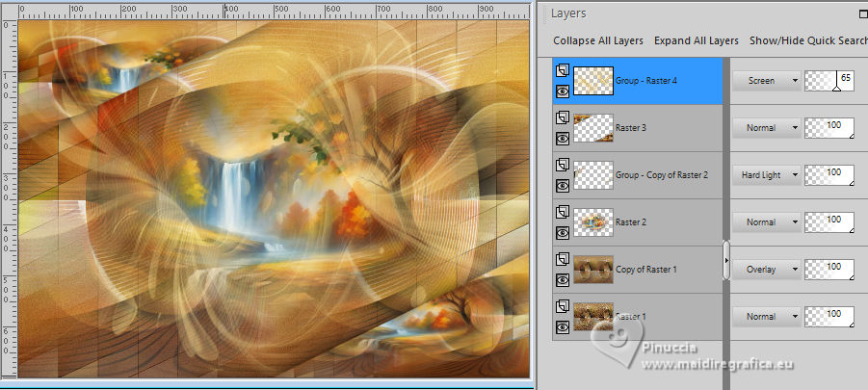Adjust opacity slider of Raster 2 layer

pyautogui.click(x=829, y=221)
